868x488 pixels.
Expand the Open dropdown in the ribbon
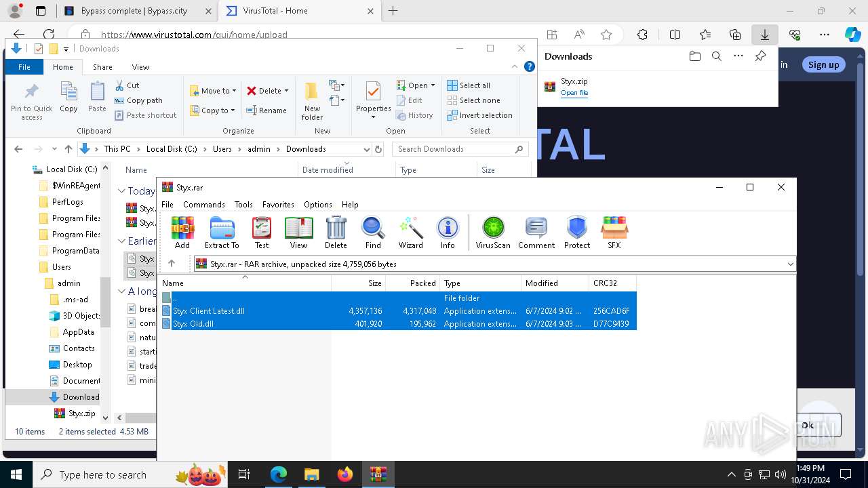coord(433,85)
